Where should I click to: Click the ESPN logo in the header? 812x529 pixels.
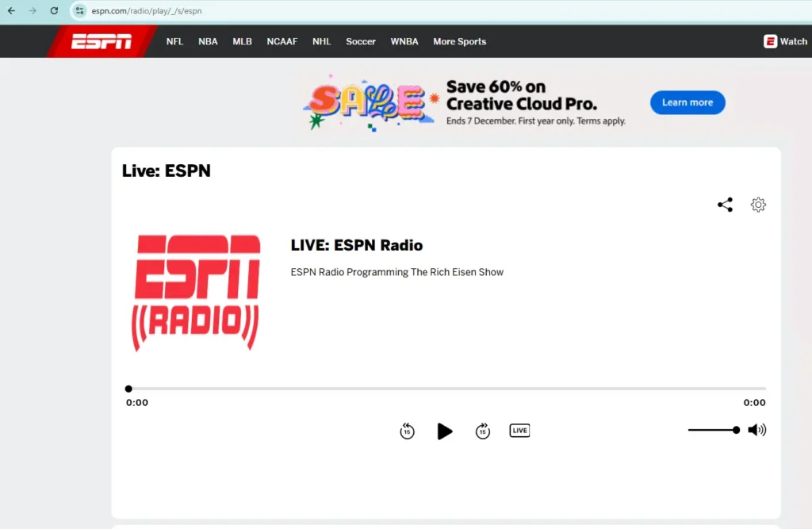pyautogui.click(x=100, y=40)
